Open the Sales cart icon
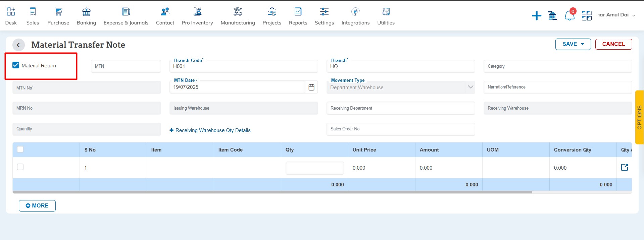644x240 pixels. pyautogui.click(x=33, y=12)
